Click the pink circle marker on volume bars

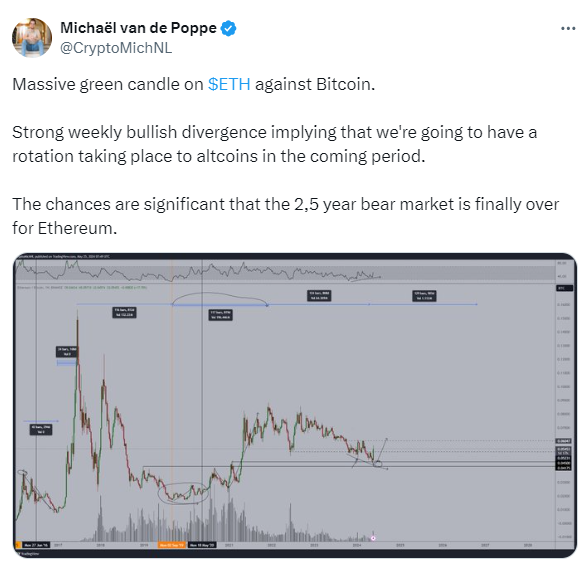(373, 538)
